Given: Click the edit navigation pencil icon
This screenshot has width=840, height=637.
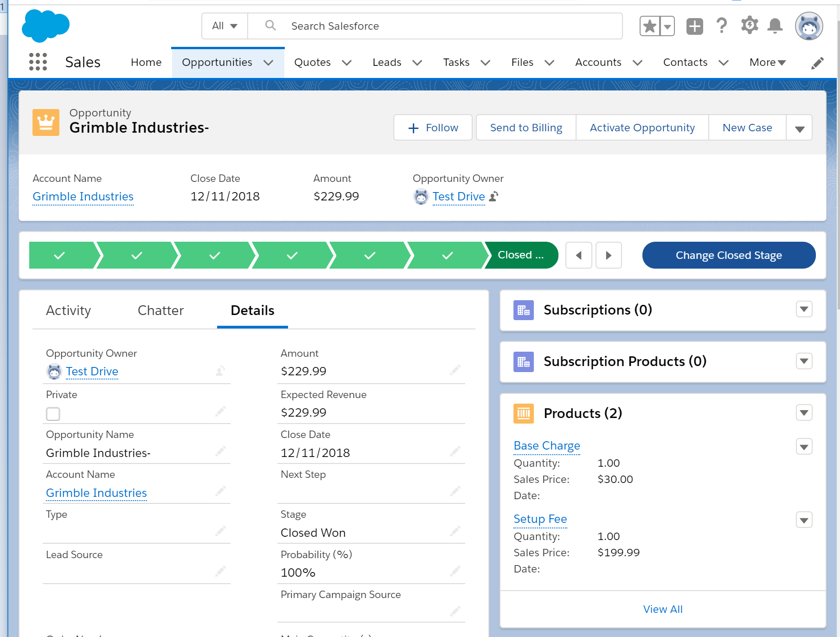Looking at the screenshot, I should point(817,63).
